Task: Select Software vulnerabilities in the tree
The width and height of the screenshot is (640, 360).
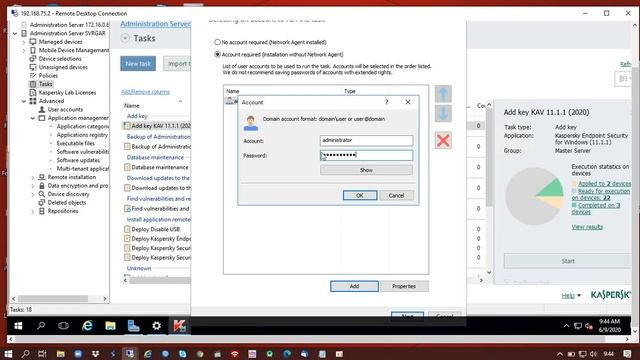Action: click(82, 152)
